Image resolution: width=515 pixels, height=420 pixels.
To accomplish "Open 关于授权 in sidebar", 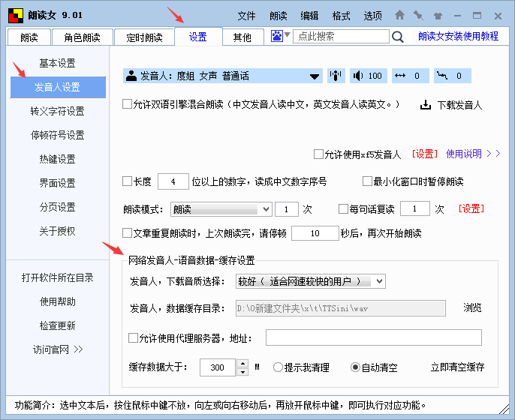I will pos(58,231).
